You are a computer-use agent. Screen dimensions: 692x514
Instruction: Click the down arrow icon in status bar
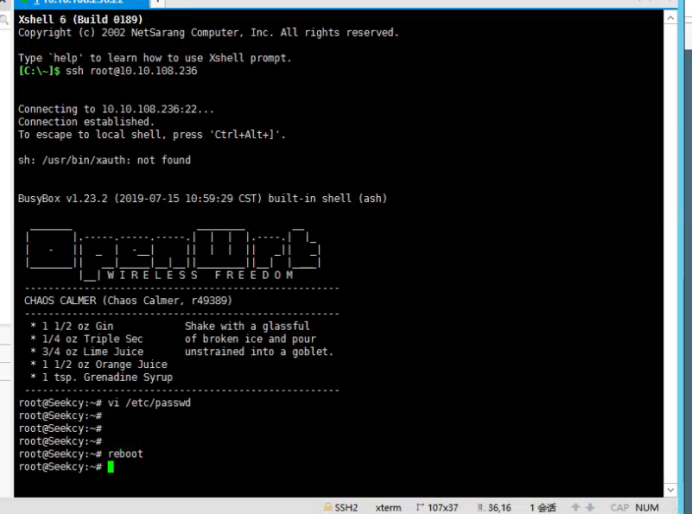tap(590, 507)
